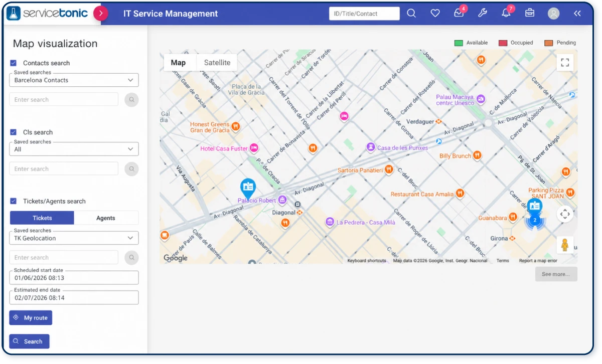
Task: Run tickets search magnifier button
Action: 131,257
